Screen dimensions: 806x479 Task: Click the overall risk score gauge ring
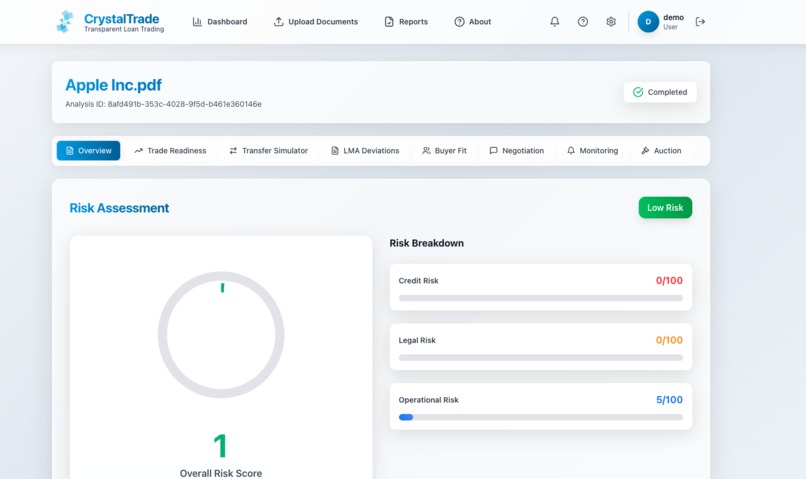(x=221, y=335)
